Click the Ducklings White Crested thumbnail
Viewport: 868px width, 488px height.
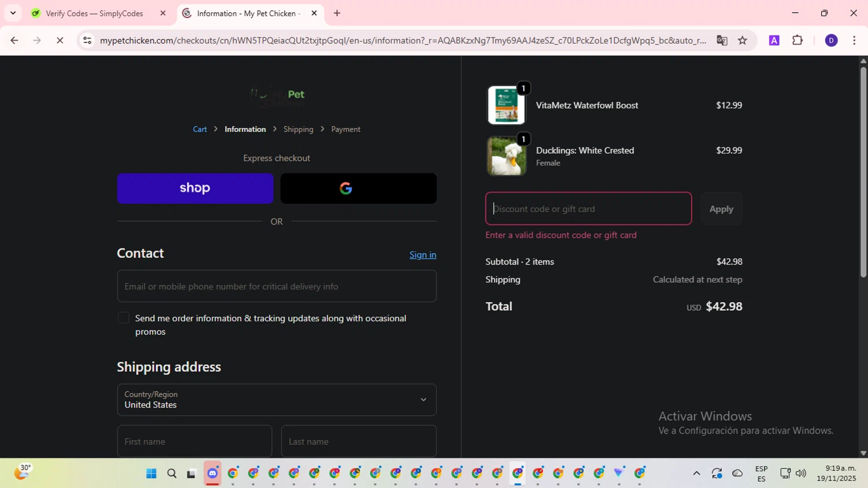[506, 156]
